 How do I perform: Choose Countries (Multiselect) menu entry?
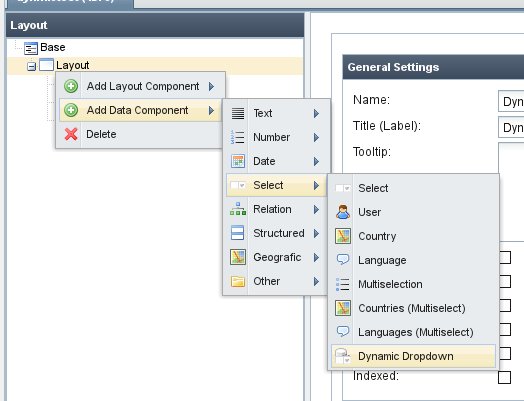click(x=413, y=308)
